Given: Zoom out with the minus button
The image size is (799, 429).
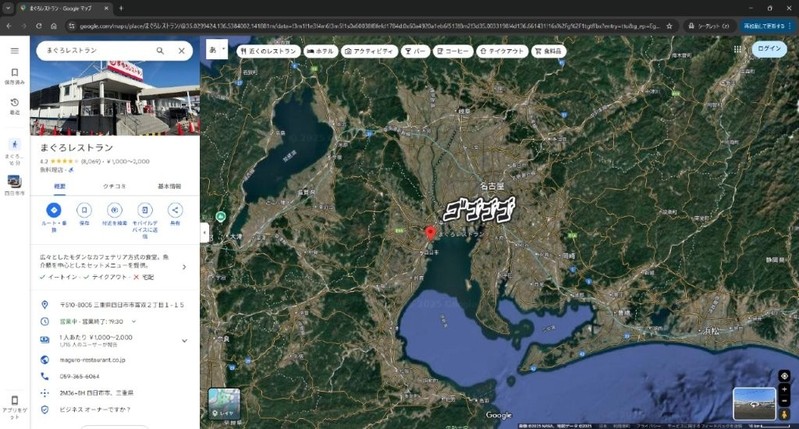Looking at the screenshot, I should 784,401.
